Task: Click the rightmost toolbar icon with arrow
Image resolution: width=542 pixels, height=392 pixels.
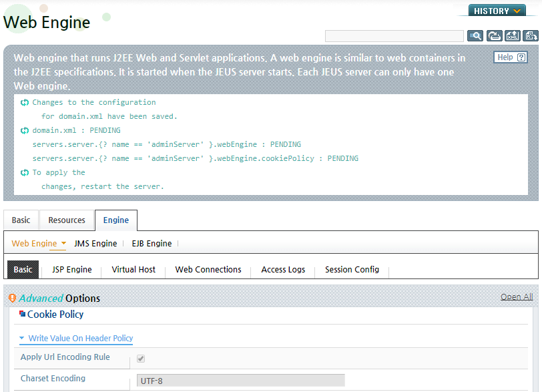Action: click(x=530, y=35)
